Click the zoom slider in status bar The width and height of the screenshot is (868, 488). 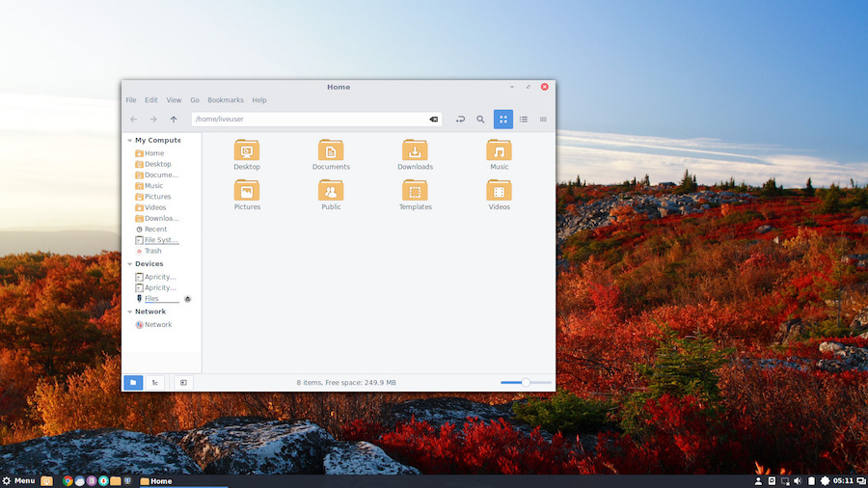(526, 383)
